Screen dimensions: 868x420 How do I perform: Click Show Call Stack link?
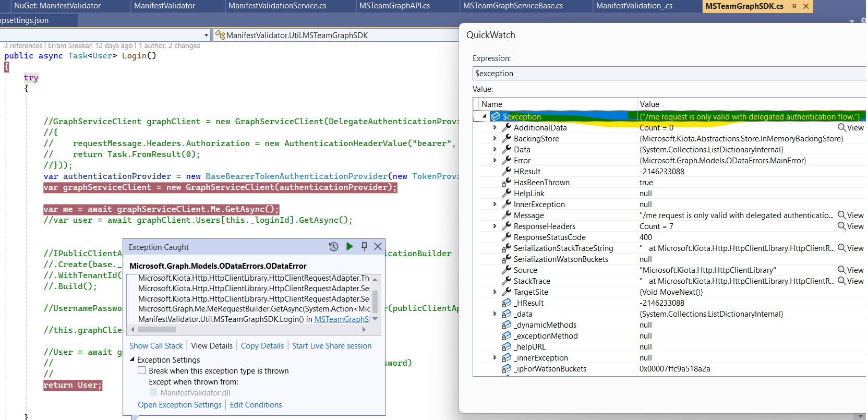156,345
